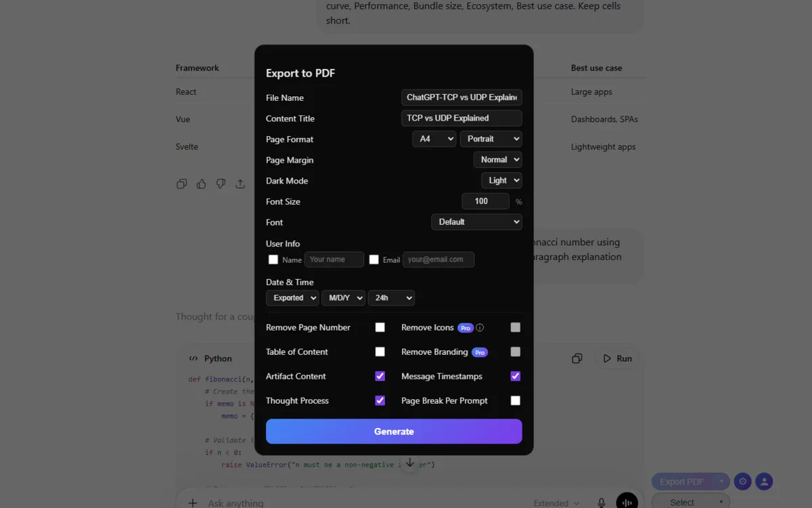Click the Svelte table cell

coord(187,147)
